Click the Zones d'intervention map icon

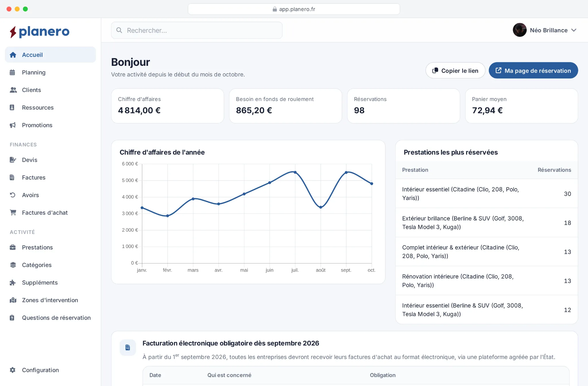click(x=13, y=300)
